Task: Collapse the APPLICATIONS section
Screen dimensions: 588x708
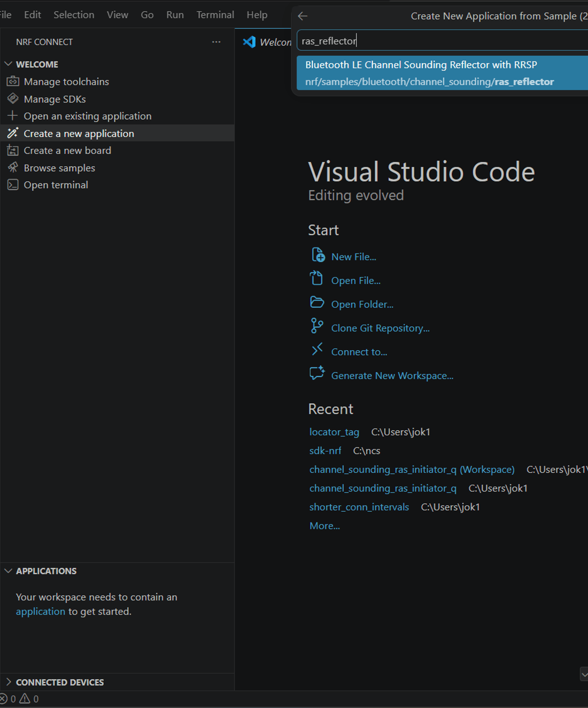Action: pyautogui.click(x=9, y=571)
